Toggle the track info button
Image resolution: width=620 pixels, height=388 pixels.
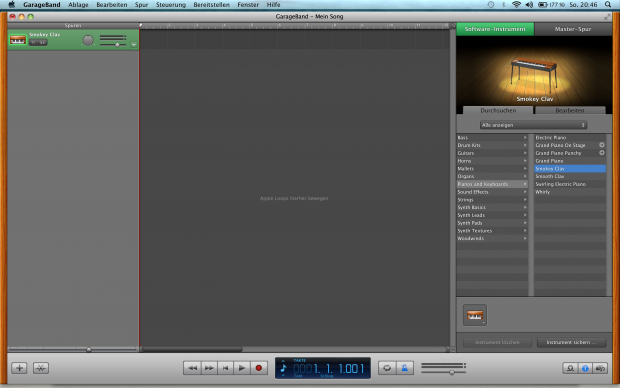(585, 368)
